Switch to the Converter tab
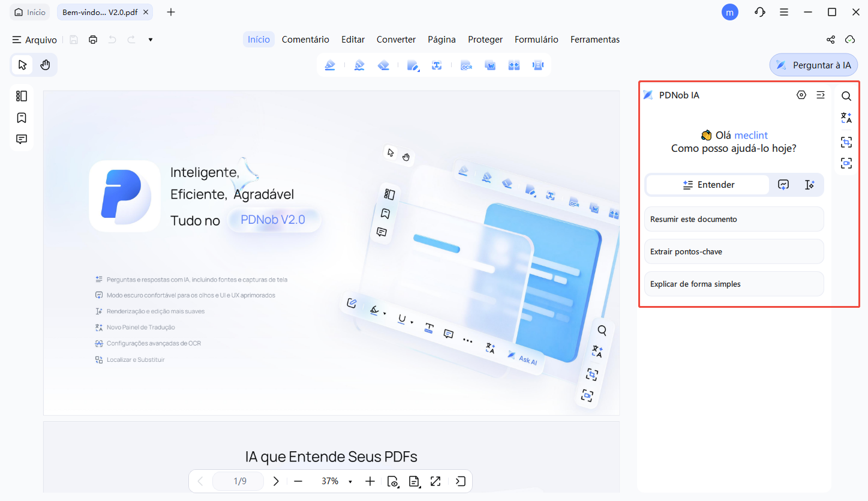 [396, 39]
